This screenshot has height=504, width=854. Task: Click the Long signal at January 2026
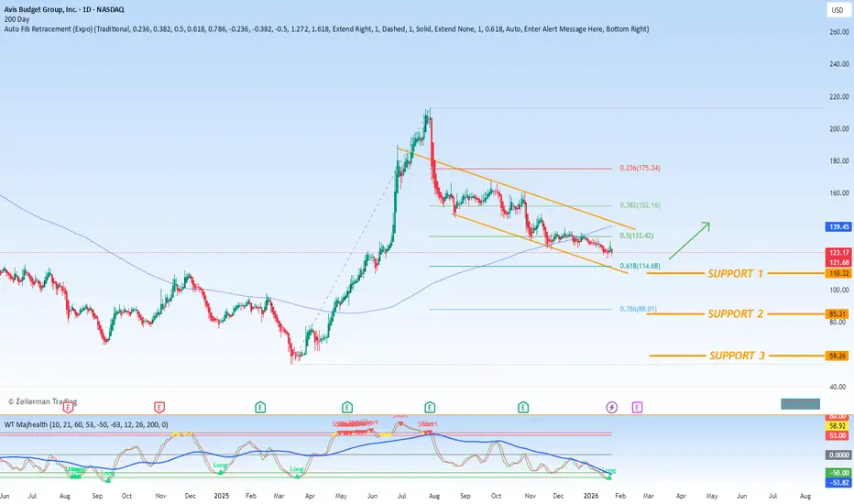click(x=609, y=471)
